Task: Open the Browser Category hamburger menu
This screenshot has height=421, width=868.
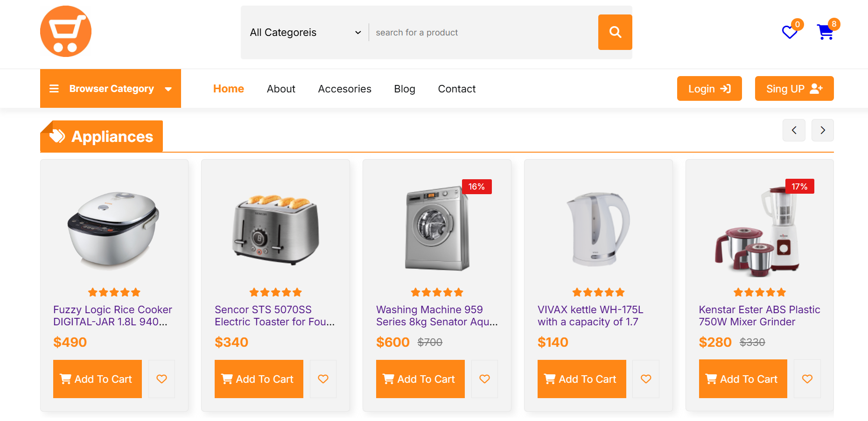Action: pos(54,88)
